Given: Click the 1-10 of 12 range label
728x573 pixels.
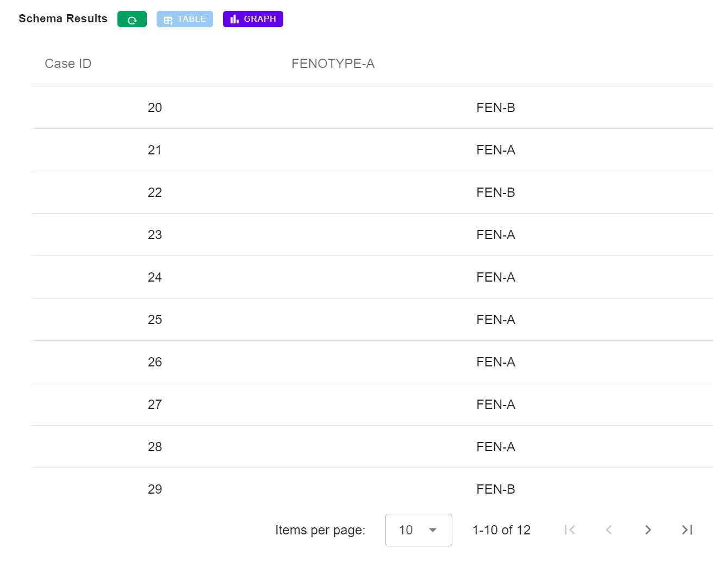Looking at the screenshot, I should [501, 530].
